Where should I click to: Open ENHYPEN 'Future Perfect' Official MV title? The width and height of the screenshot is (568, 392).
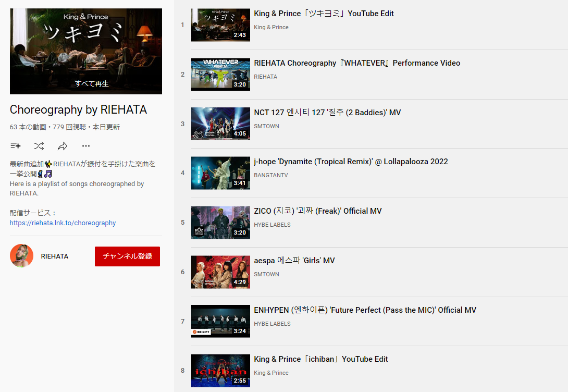pos(365,310)
